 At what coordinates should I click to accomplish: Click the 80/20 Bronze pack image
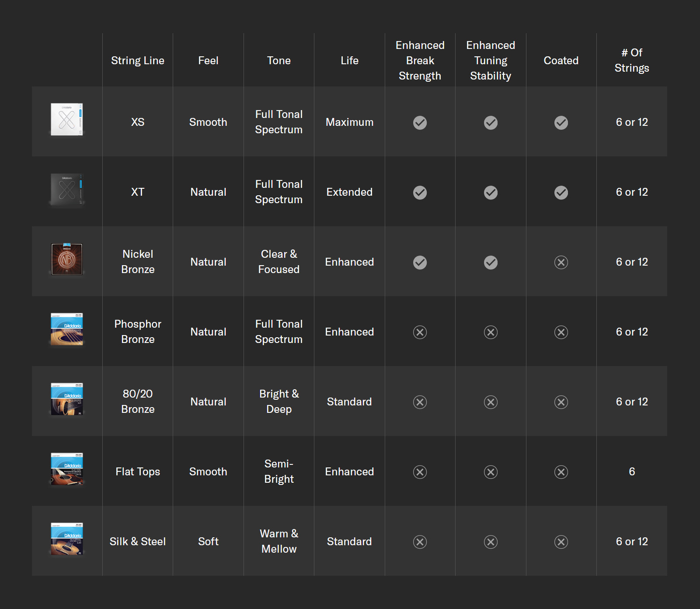coord(66,399)
